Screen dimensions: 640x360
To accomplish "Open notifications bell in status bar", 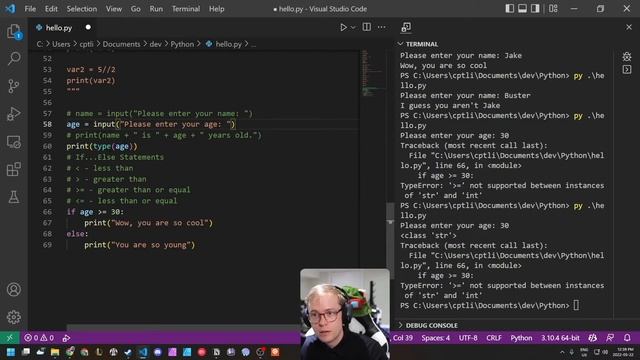I will click(627, 338).
